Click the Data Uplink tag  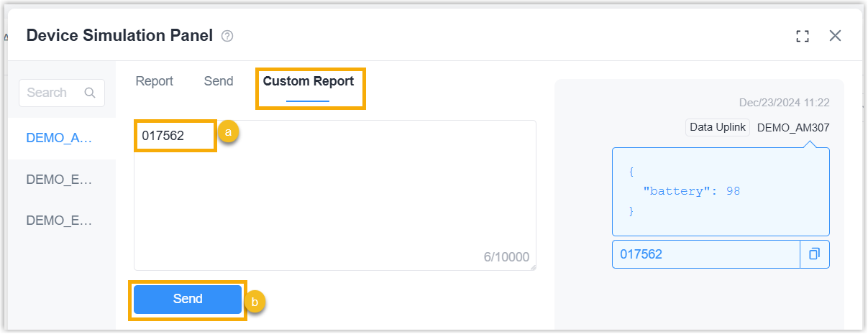point(718,128)
